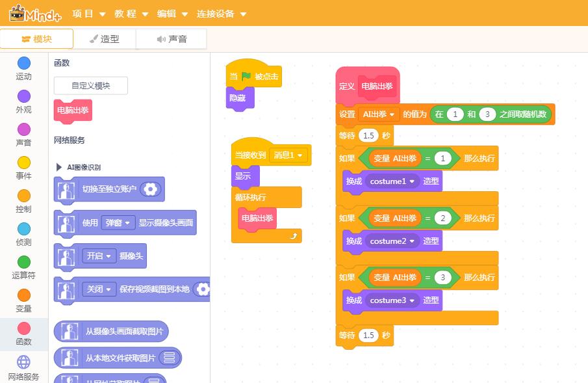Switch to the 声音 tab

click(172, 39)
